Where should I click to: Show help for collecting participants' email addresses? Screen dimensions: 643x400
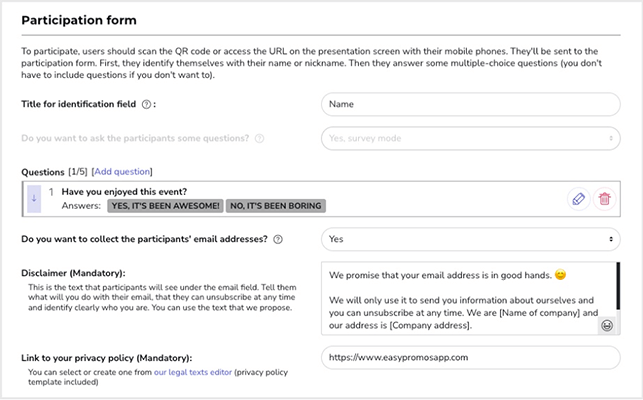pyautogui.click(x=278, y=239)
